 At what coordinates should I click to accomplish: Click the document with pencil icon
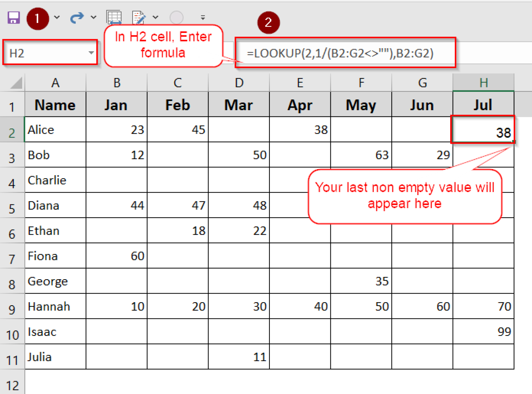pos(139,17)
